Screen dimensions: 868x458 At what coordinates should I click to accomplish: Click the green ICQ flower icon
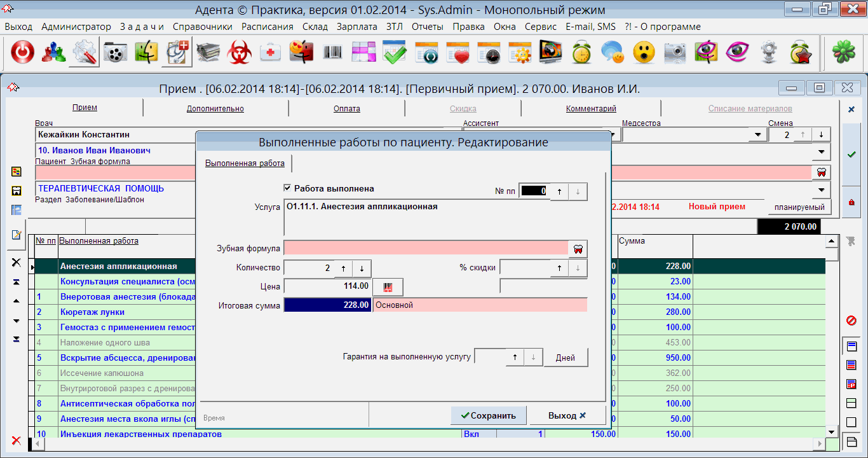point(844,52)
